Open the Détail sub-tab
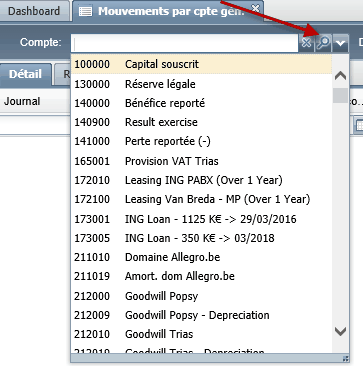Viewport: 363px width, 374px height. (25, 74)
